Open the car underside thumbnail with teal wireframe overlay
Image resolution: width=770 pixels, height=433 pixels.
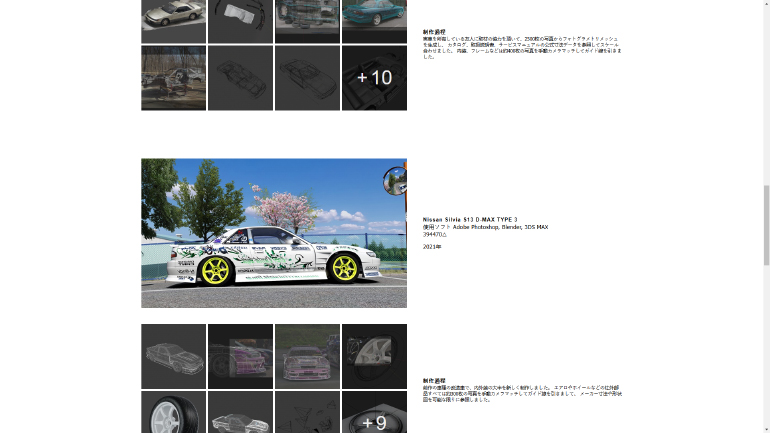[307, 22]
